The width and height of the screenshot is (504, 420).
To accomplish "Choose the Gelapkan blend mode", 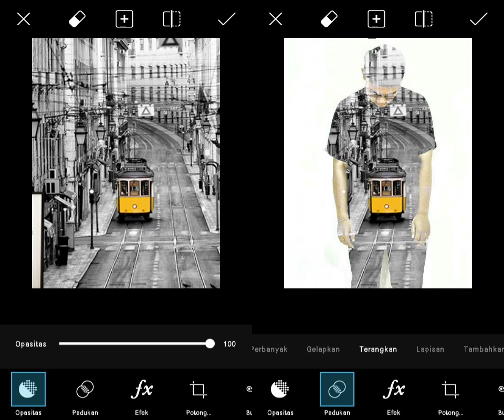I will point(323,349).
